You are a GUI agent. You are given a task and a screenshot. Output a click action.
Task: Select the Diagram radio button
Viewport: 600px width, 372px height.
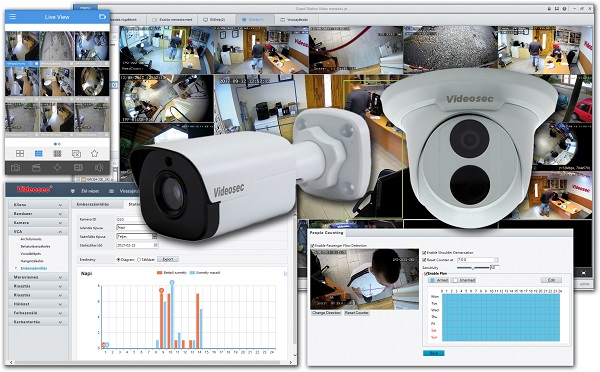click(x=118, y=259)
